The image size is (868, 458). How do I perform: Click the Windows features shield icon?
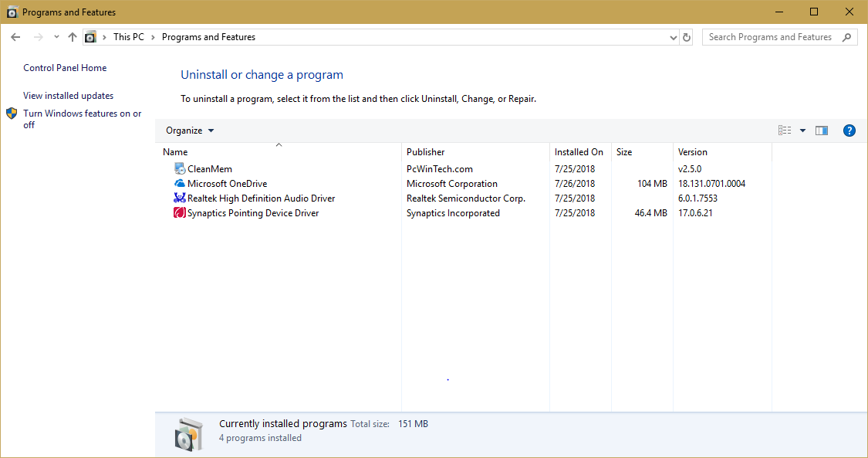12,114
